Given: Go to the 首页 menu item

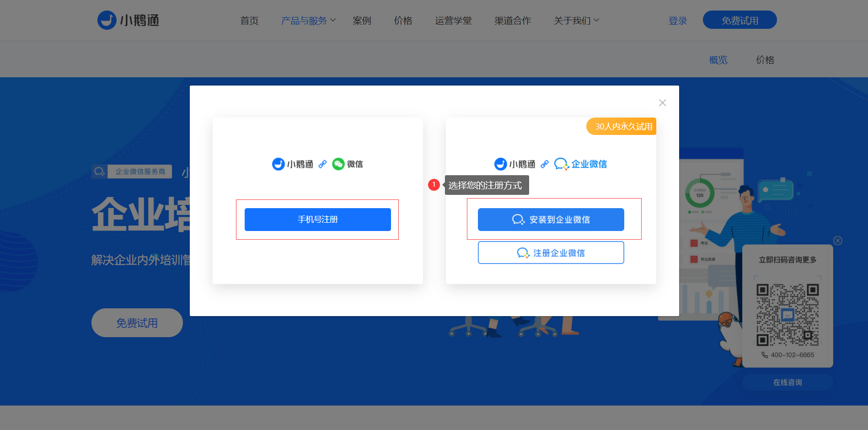Looking at the screenshot, I should pyautogui.click(x=249, y=21).
